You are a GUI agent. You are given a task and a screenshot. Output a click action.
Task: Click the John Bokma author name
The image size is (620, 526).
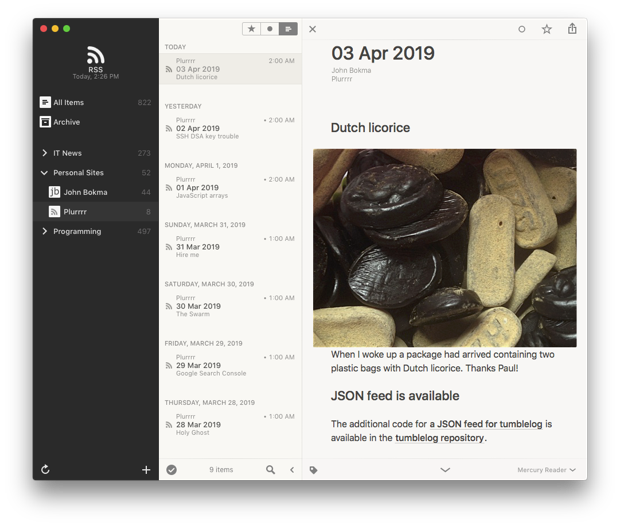coord(351,70)
